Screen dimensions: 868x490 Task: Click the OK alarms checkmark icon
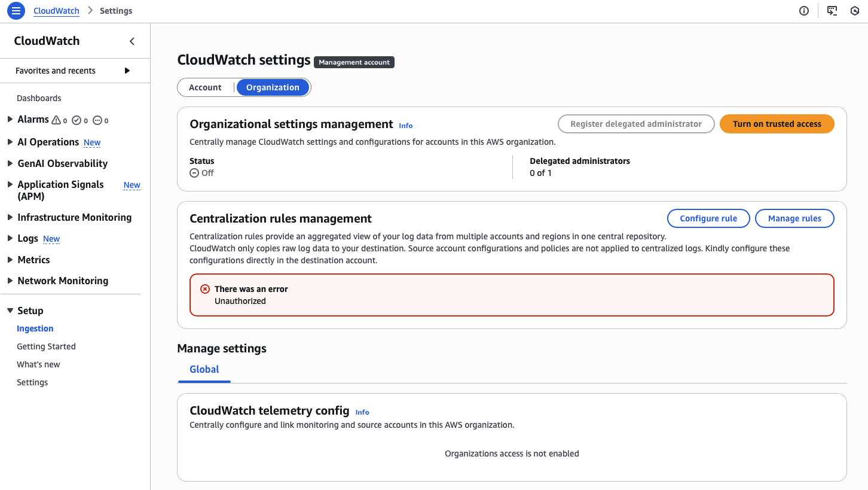[77, 120]
